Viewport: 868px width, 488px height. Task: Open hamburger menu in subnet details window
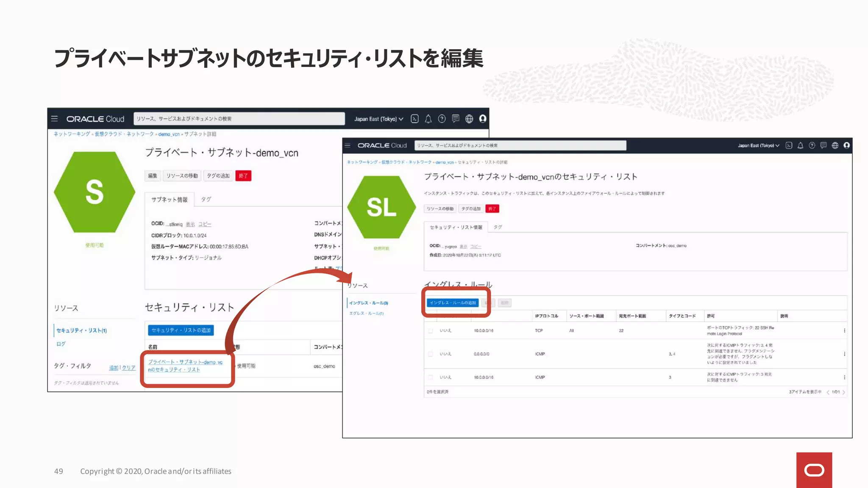click(54, 119)
